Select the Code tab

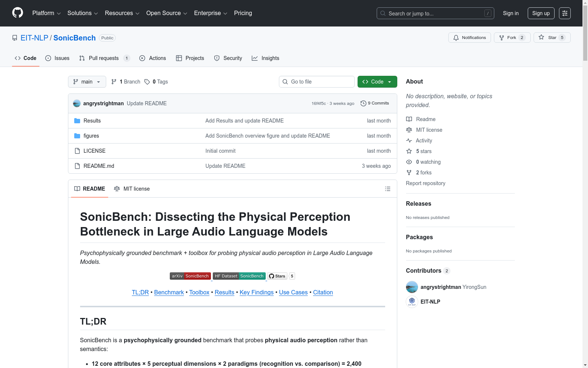tap(26, 58)
